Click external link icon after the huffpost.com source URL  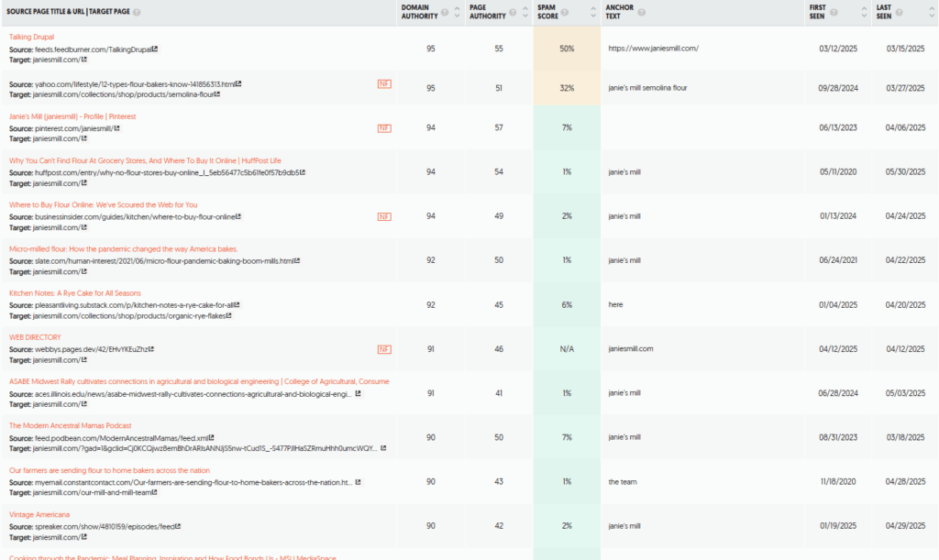point(303,172)
